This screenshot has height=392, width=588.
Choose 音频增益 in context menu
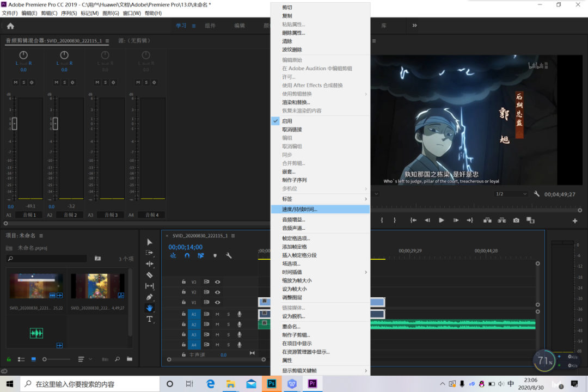pyautogui.click(x=320, y=219)
